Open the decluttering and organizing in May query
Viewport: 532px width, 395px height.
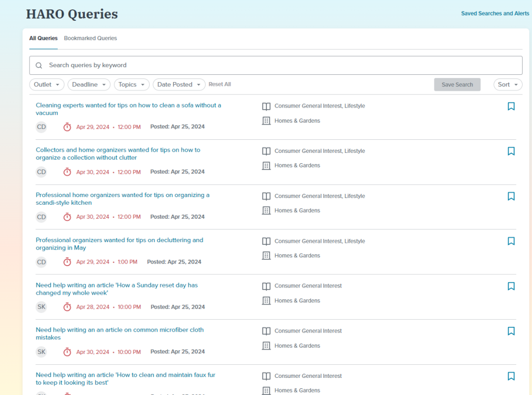(119, 244)
